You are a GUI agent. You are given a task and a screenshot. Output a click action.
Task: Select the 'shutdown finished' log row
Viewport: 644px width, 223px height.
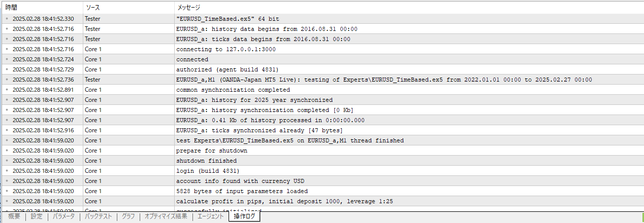click(x=322, y=161)
